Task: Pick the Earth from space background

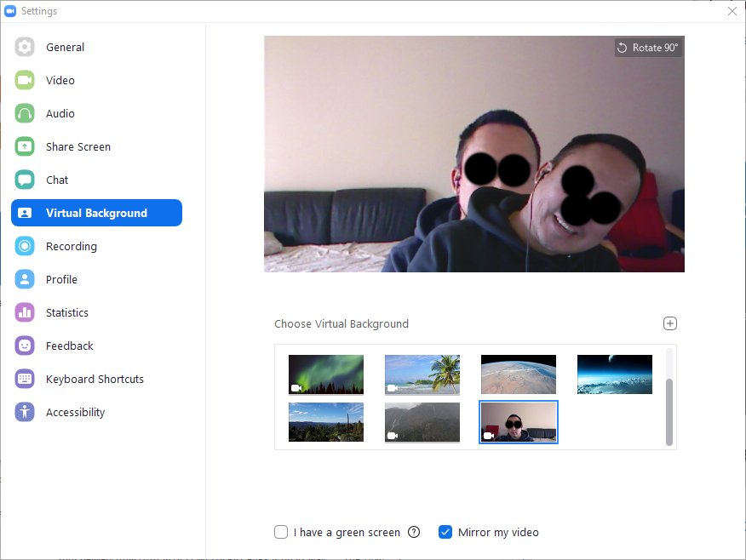Action: point(519,374)
